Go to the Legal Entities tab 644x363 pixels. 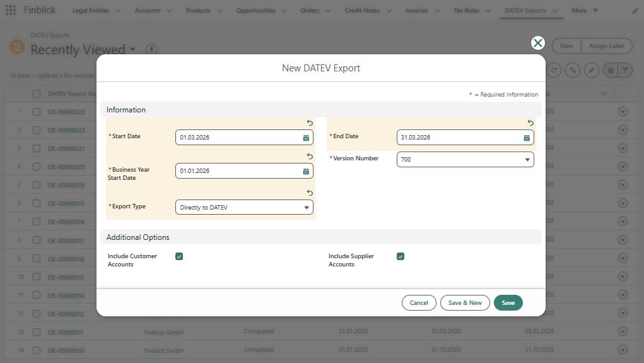pyautogui.click(x=91, y=11)
